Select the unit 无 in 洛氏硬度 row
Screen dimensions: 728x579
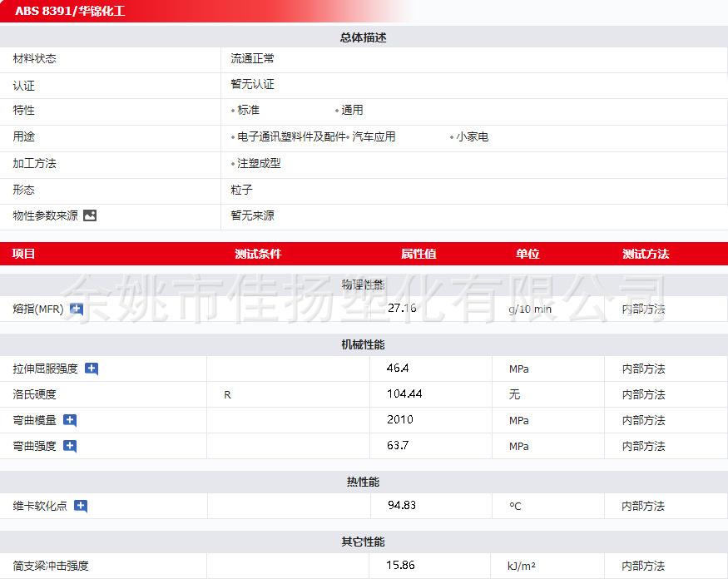pos(514,394)
